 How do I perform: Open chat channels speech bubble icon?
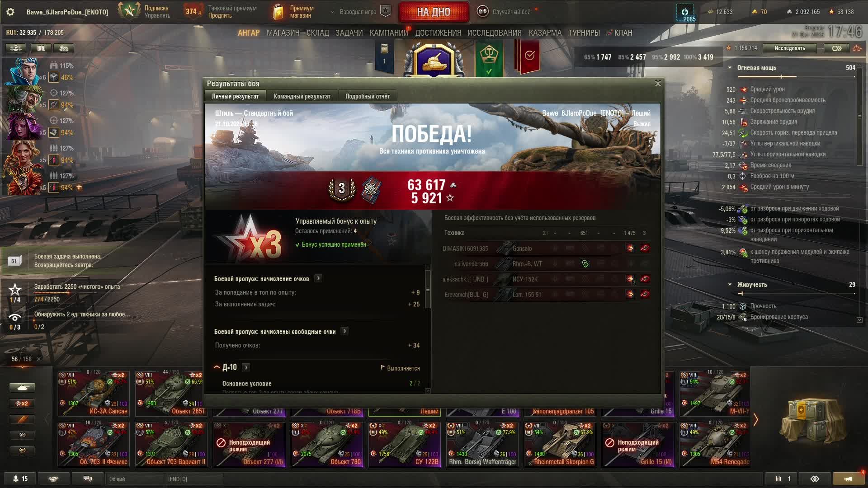tap(88, 479)
